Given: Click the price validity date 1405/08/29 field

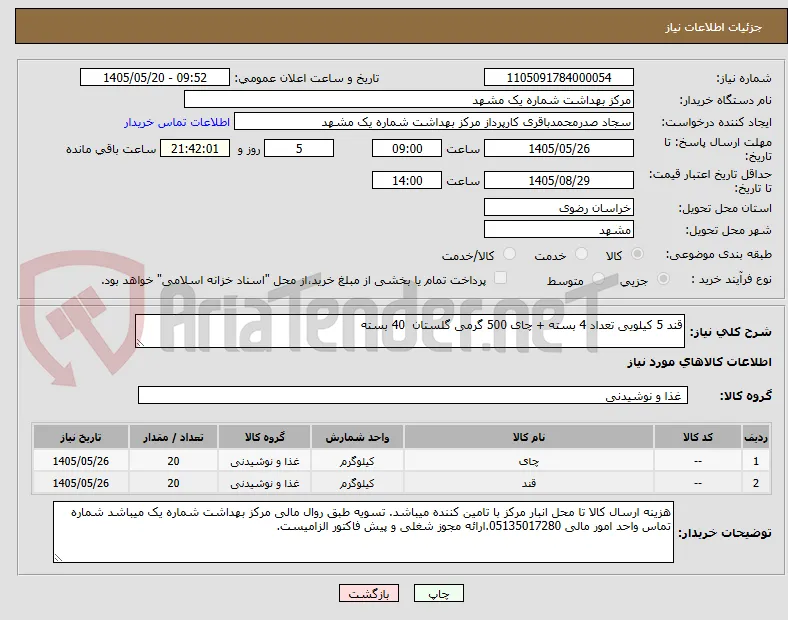Looking at the screenshot, I should [x=559, y=180].
